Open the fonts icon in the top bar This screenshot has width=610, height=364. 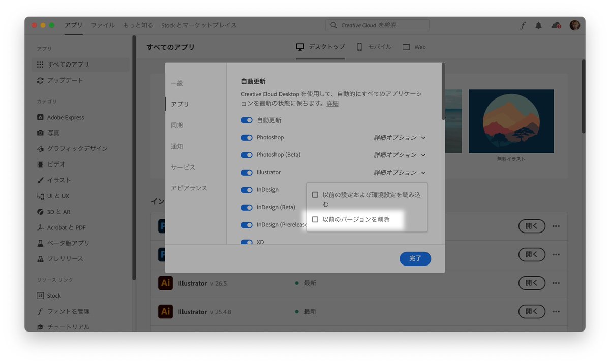[x=523, y=25]
